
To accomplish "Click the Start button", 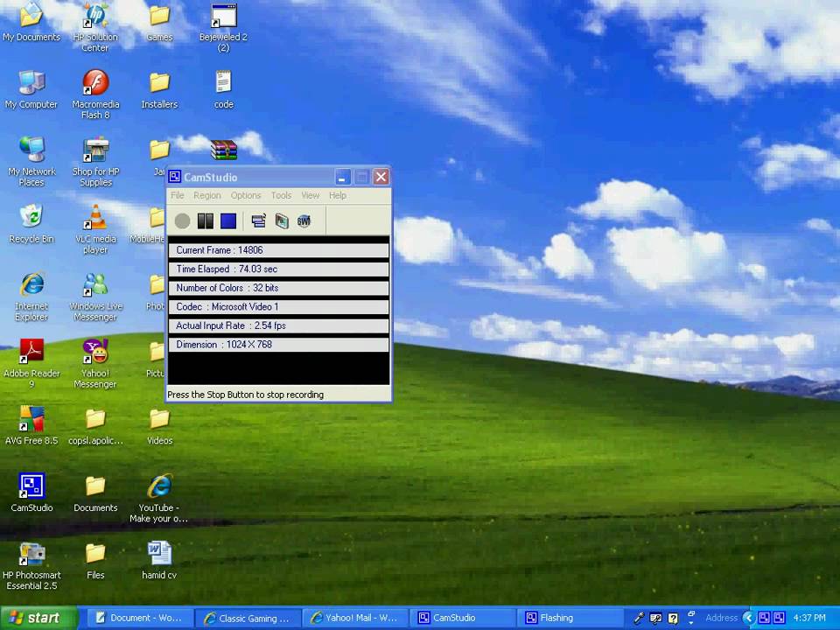I will (38, 618).
